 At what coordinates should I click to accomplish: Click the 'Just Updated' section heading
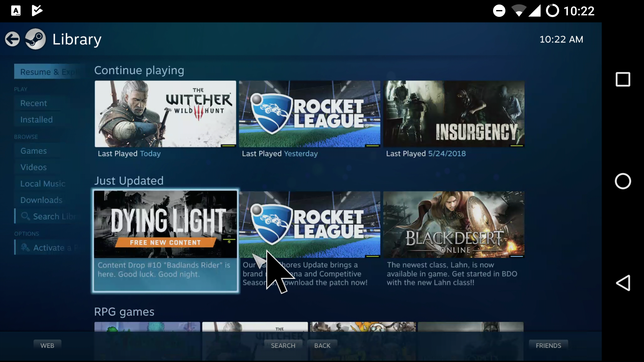tap(129, 181)
